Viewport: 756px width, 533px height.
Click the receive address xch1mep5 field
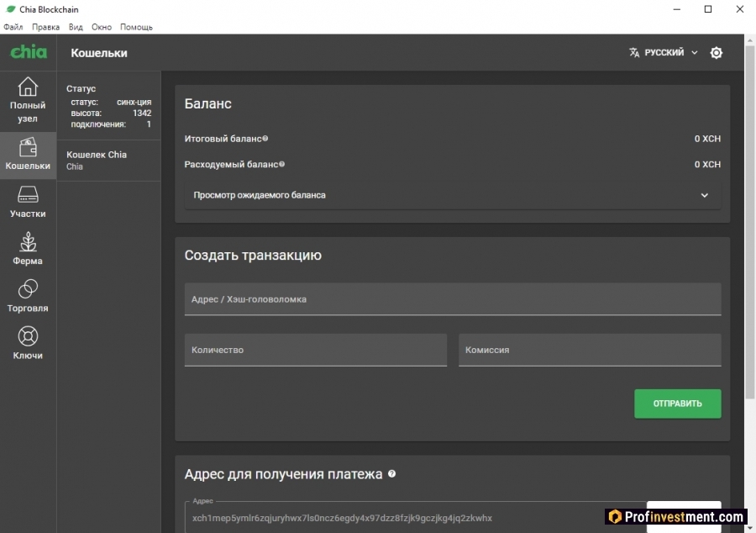coord(415,518)
